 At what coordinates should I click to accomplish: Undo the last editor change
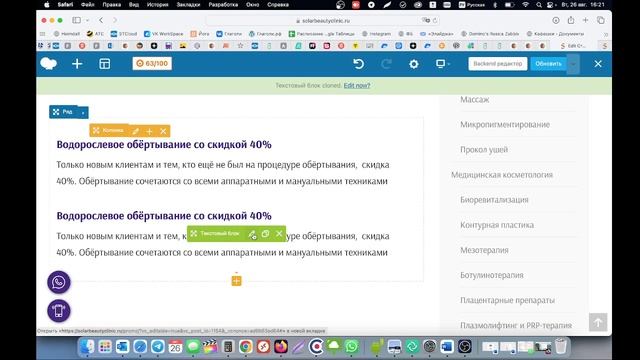(358, 64)
